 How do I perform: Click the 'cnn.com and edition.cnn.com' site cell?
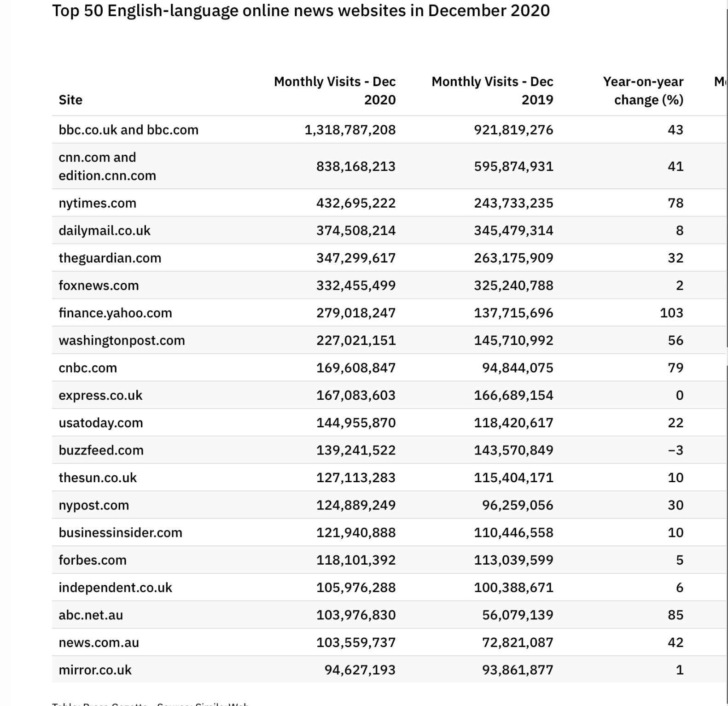[107, 166]
